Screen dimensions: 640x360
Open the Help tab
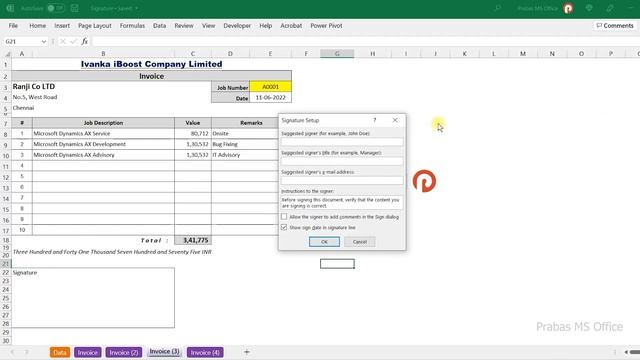(266, 25)
